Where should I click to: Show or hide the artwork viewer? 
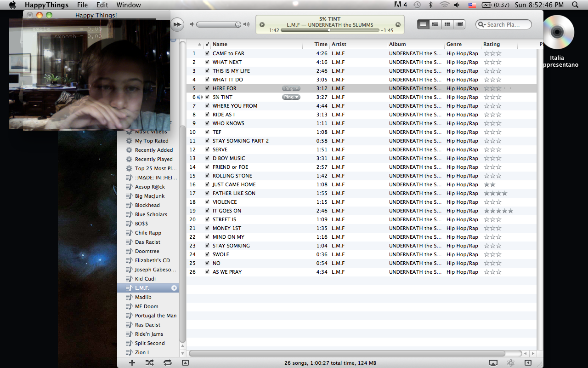185,362
